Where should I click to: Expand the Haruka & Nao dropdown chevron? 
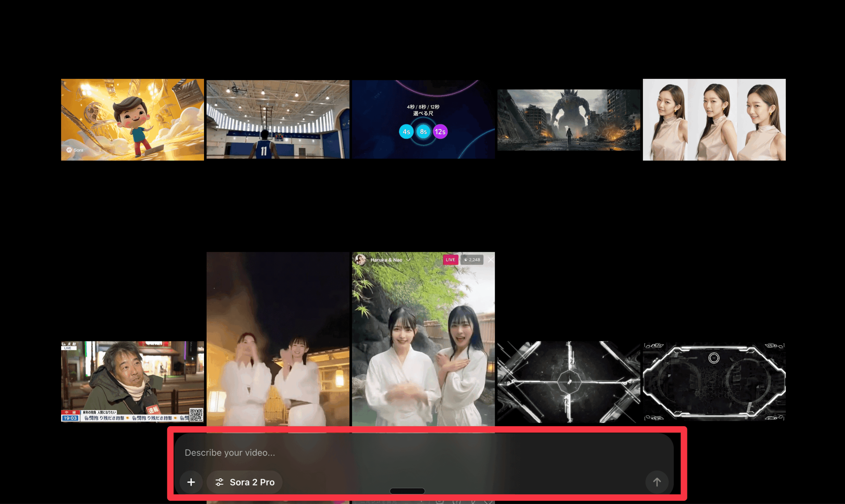[x=409, y=259]
